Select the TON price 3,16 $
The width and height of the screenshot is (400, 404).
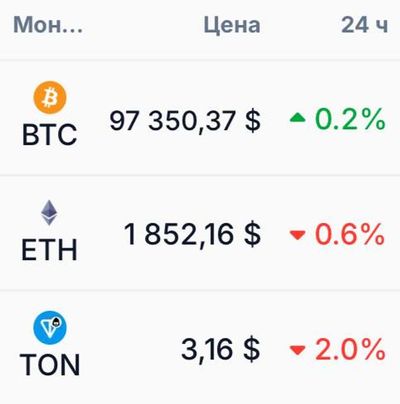221,350
